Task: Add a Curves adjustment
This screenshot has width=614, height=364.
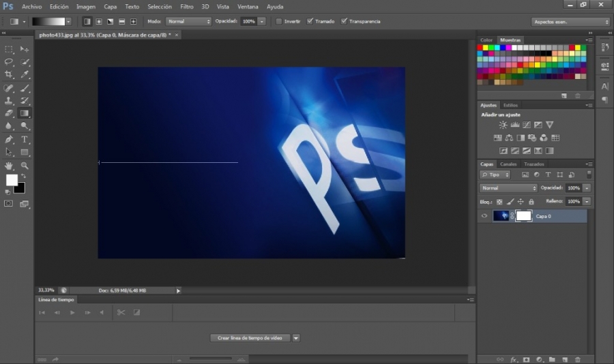Action: click(526, 125)
